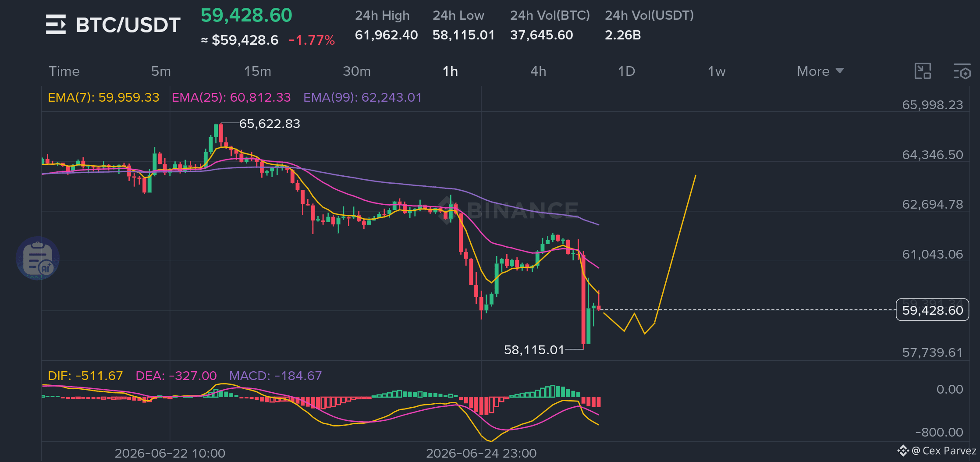The height and width of the screenshot is (462, 980).
Task: Click the 2026-06-24 23:00 time axis label
Action: click(x=481, y=453)
